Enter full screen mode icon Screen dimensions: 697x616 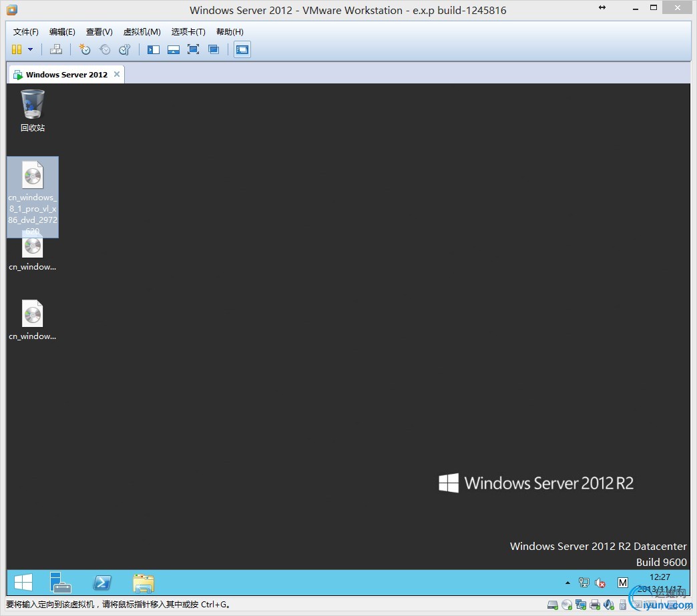click(x=194, y=49)
